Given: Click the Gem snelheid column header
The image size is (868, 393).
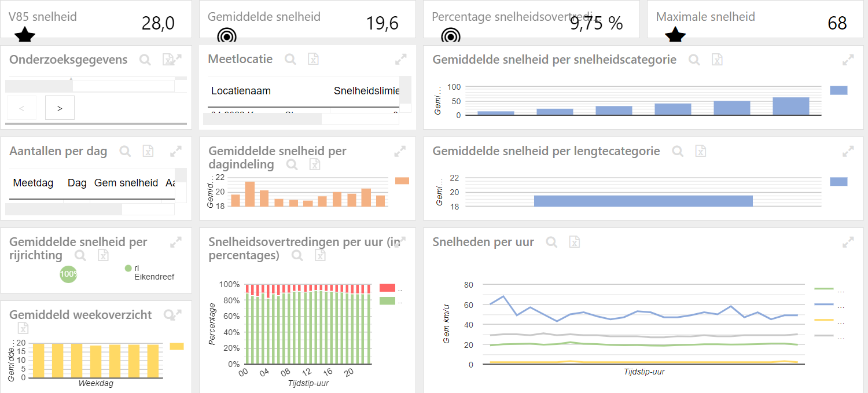Looking at the screenshot, I should pos(126,183).
